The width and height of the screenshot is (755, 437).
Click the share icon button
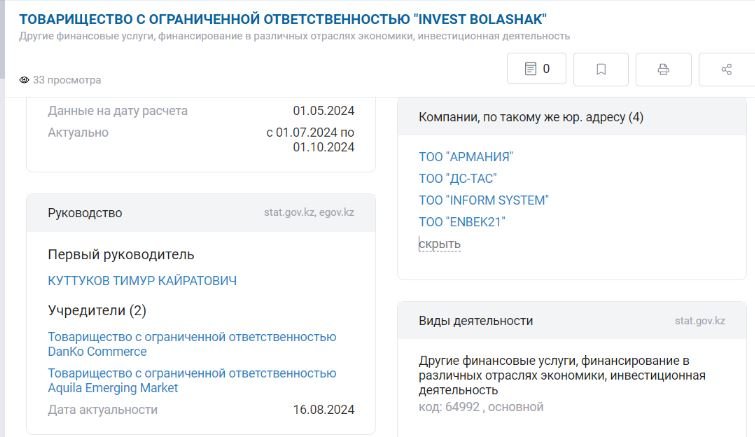click(727, 69)
